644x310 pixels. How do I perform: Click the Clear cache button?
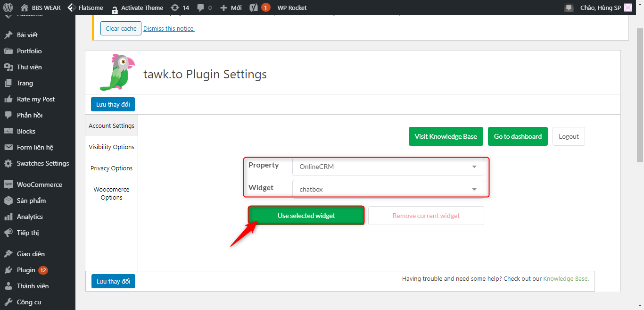point(121,28)
